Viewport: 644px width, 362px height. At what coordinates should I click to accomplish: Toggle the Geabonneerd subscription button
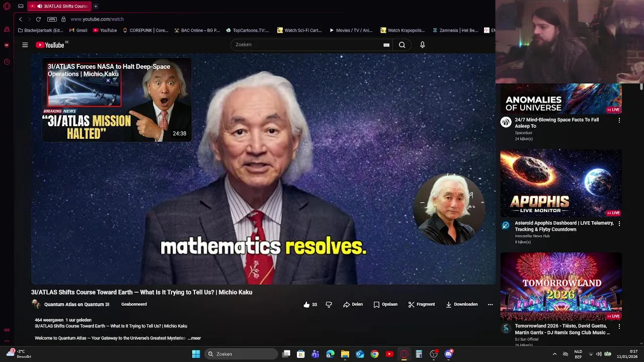pyautogui.click(x=134, y=304)
